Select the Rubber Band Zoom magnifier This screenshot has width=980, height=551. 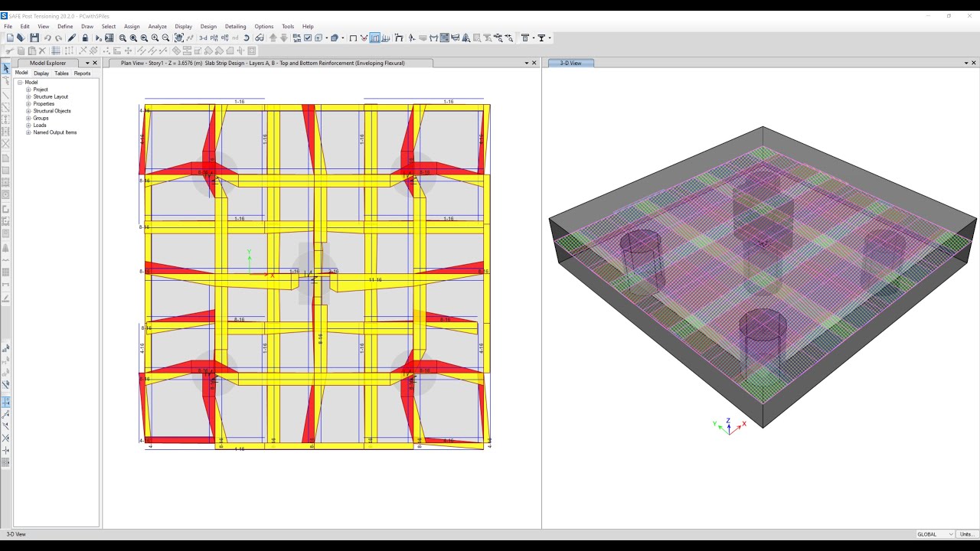(x=122, y=37)
